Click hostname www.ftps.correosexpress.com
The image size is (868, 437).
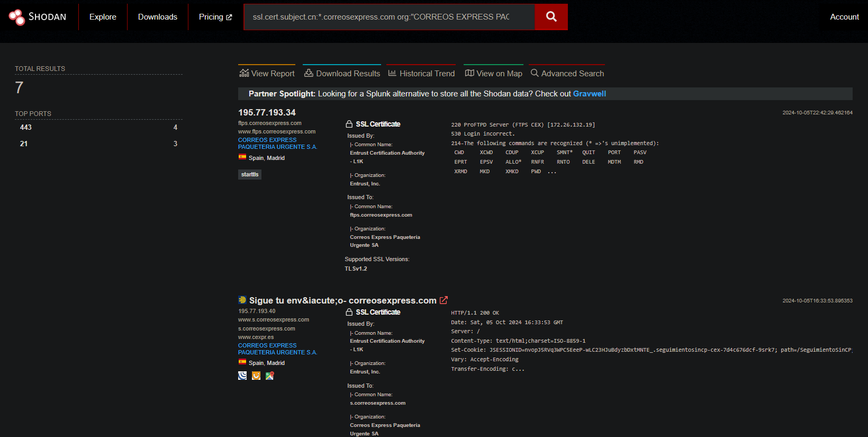[x=277, y=131]
